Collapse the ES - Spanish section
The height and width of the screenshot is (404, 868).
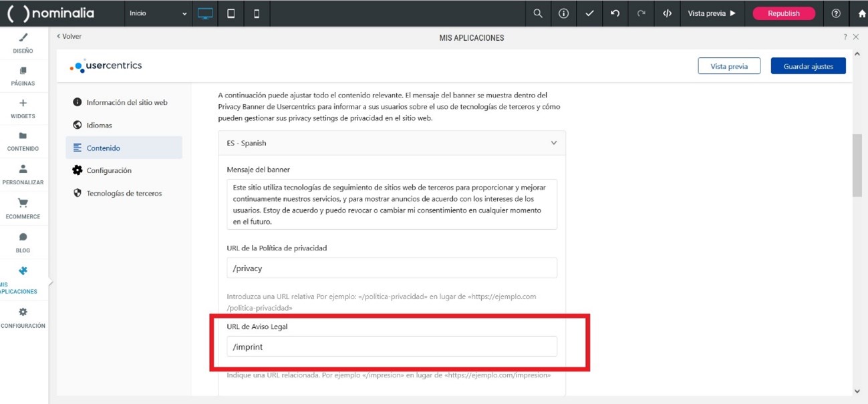tap(553, 143)
